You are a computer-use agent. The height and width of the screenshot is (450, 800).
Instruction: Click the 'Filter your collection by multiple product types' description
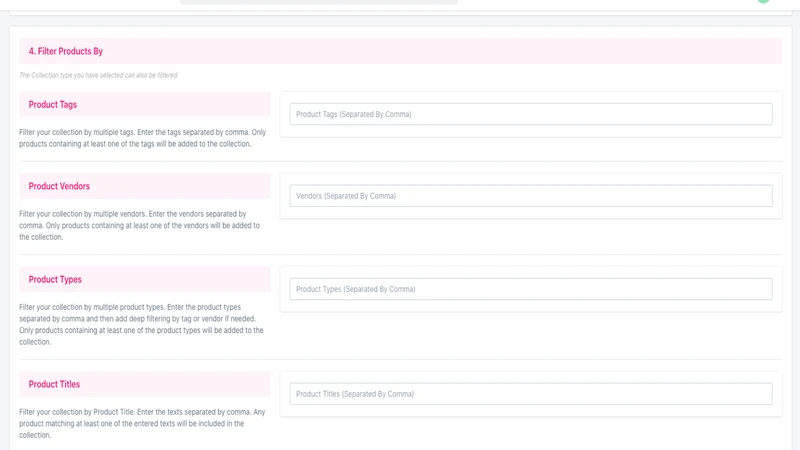(x=141, y=324)
